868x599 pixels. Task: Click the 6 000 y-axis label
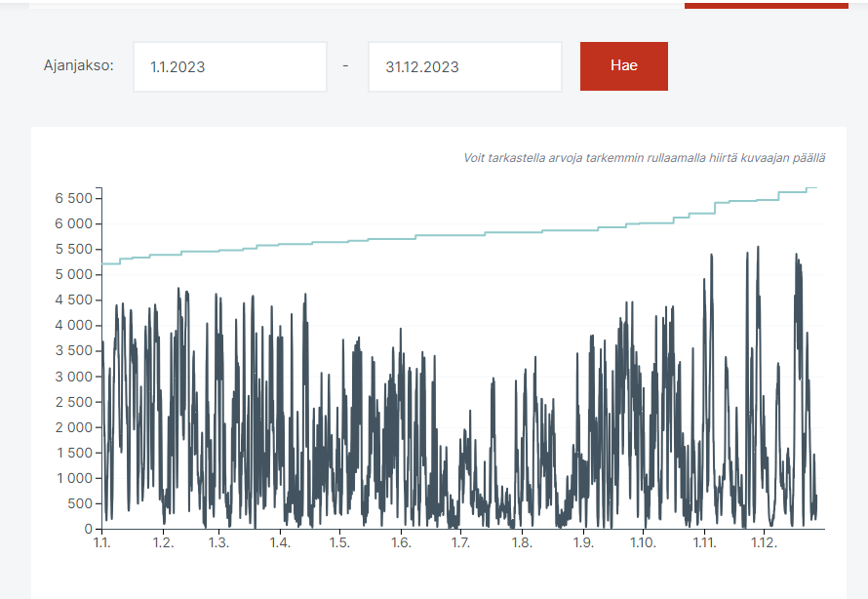tap(73, 223)
